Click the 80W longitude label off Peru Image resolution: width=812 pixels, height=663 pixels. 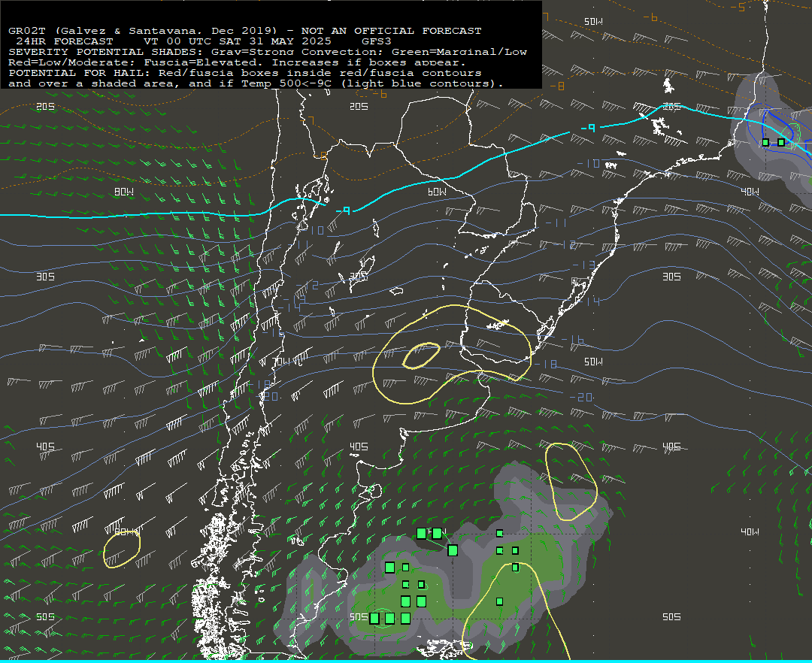click(x=124, y=192)
